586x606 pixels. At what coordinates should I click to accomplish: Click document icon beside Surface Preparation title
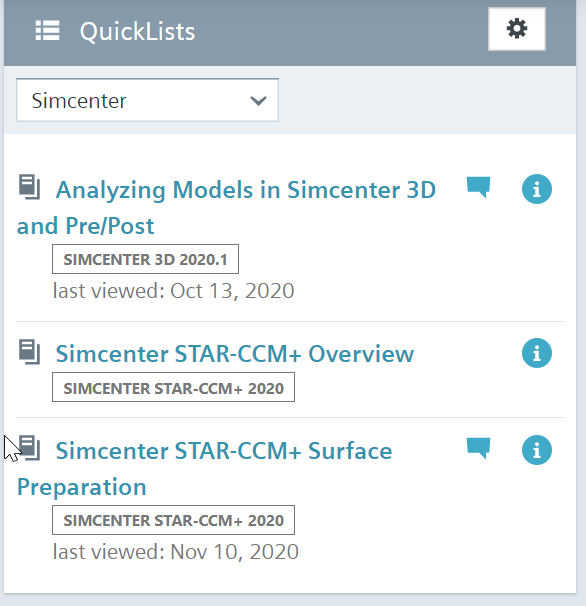(29, 448)
